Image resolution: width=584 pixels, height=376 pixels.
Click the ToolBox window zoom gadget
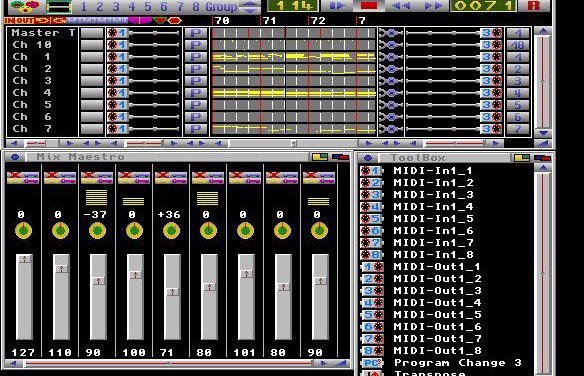click(x=522, y=158)
